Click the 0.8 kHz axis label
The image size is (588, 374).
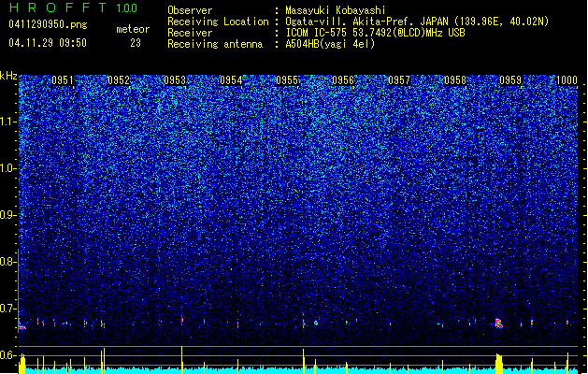coord(8,262)
